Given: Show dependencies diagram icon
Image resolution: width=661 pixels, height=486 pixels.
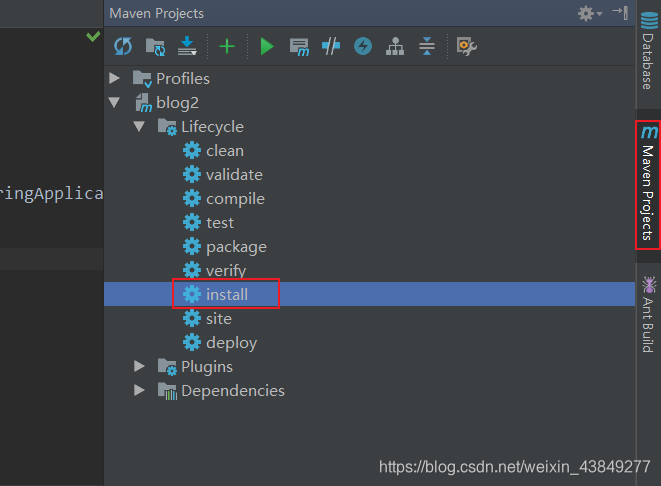Looking at the screenshot, I should [395, 46].
